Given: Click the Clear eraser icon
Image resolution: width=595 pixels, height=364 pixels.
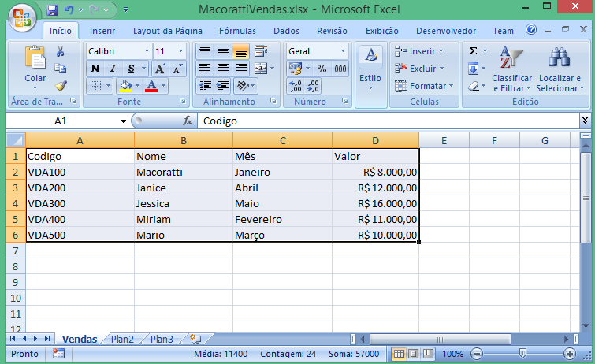Looking at the screenshot, I should pos(473,86).
